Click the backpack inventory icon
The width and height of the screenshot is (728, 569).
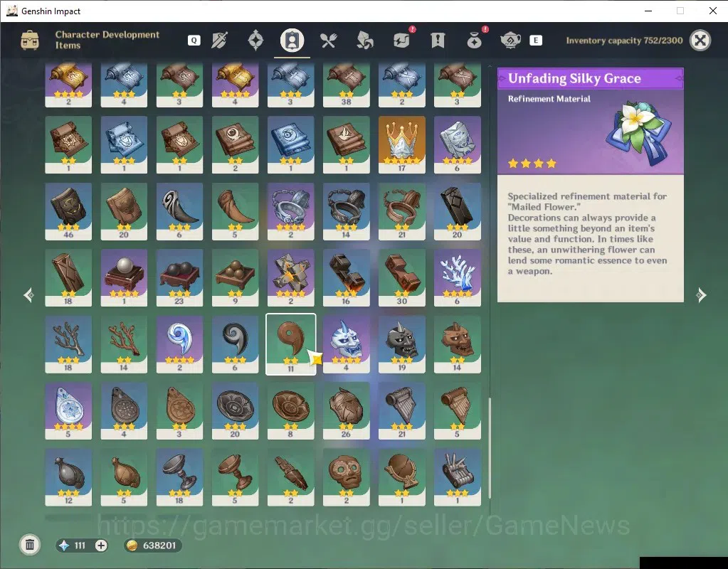coord(30,41)
